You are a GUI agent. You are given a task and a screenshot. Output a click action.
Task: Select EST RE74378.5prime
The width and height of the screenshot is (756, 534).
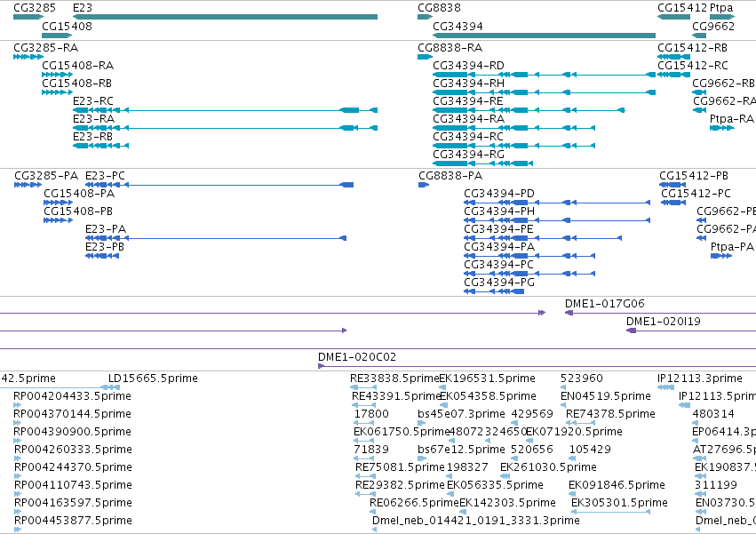pos(610,414)
